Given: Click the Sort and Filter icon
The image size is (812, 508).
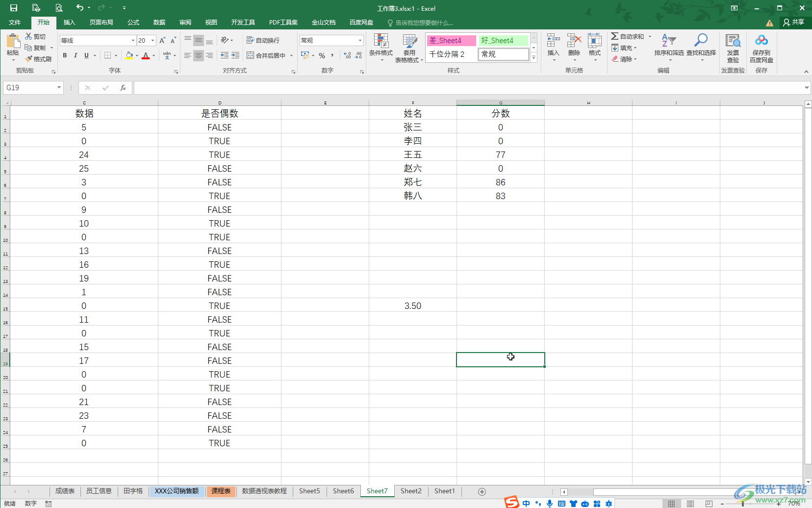Looking at the screenshot, I should 669,40.
